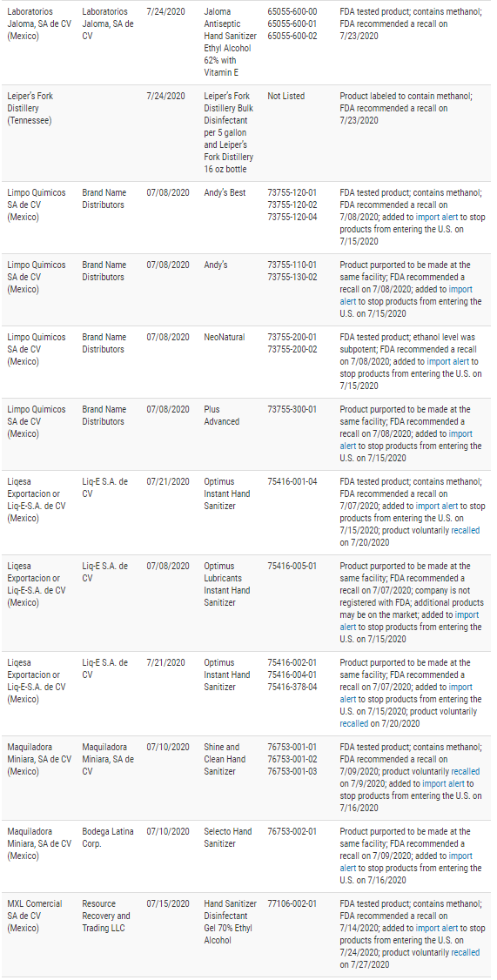Select Resource Recovery and Trading LLC cell
The image size is (497, 980).
(x=106, y=916)
